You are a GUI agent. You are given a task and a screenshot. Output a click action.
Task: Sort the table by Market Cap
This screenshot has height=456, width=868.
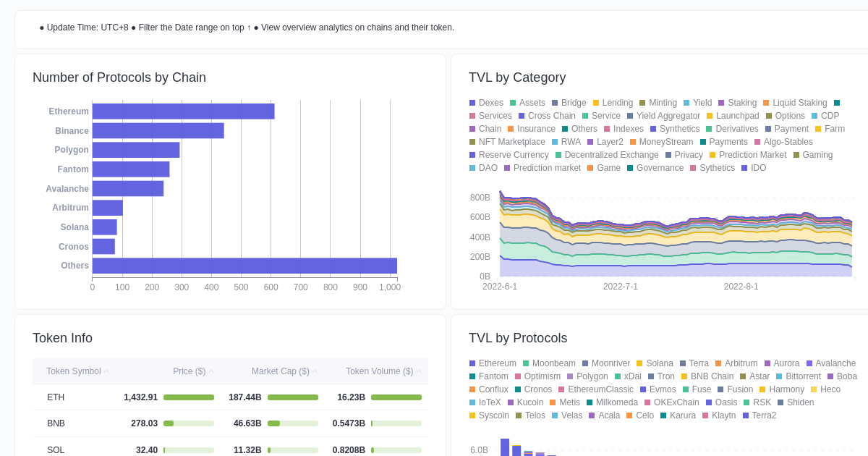pyautogui.click(x=281, y=371)
